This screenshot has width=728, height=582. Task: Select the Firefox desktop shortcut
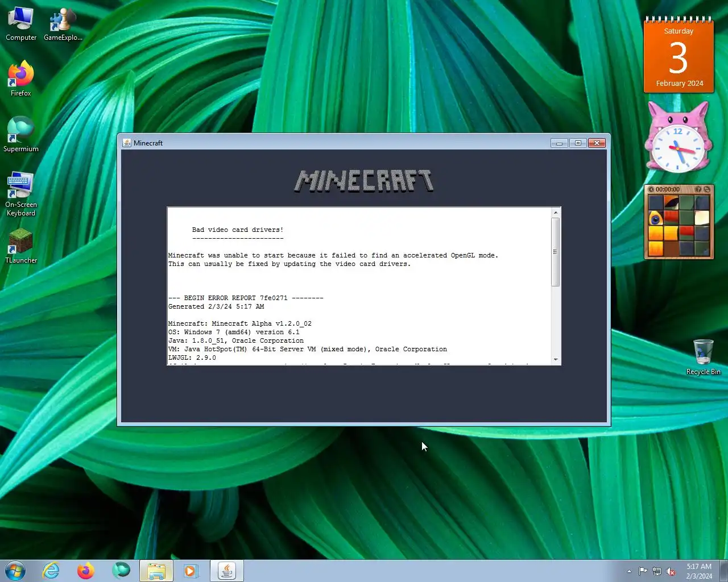click(21, 80)
